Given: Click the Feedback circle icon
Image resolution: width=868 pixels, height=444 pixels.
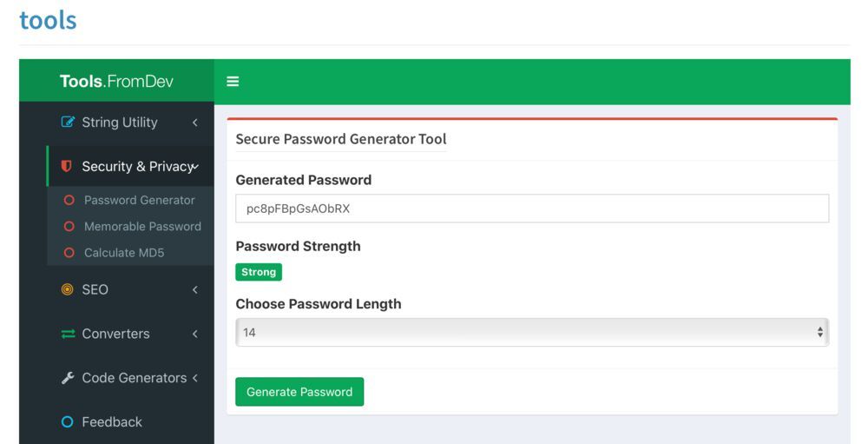Looking at the screenshot, I should [x=67, y=421].
